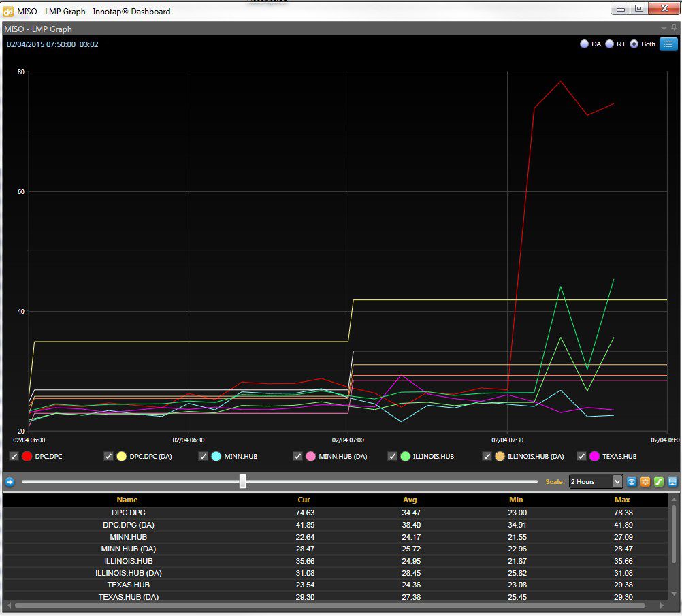Viewport: 682px width, 616px height.
Task: Uncheck the DPC.DPC (DA) series checkbox
Action: pyautogui.click(x=108, y=456)
